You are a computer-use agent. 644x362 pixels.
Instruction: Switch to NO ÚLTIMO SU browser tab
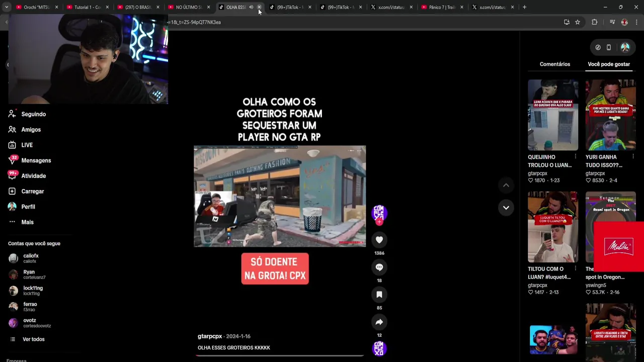click(x=188, y=7)
